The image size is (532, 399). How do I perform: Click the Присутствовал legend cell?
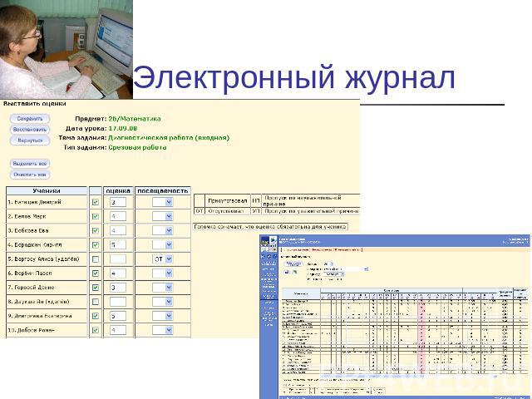tap(227, 201)
